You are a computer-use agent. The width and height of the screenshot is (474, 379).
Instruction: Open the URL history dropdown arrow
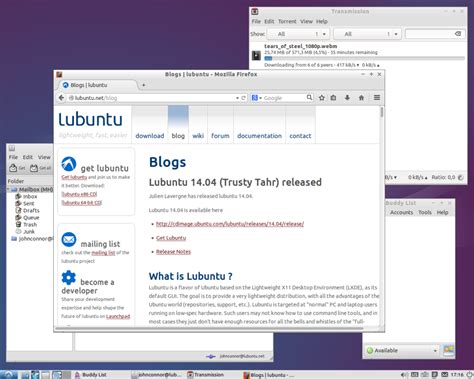[237, 98]
